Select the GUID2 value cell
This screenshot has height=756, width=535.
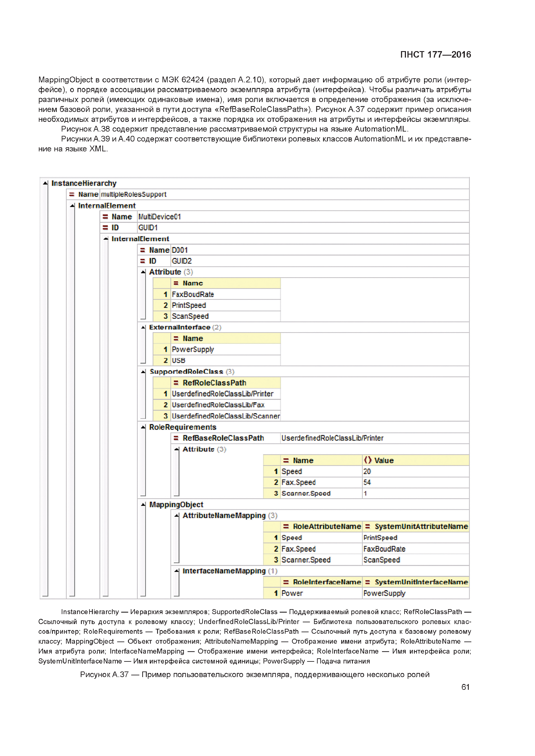[x=320, y=261]
